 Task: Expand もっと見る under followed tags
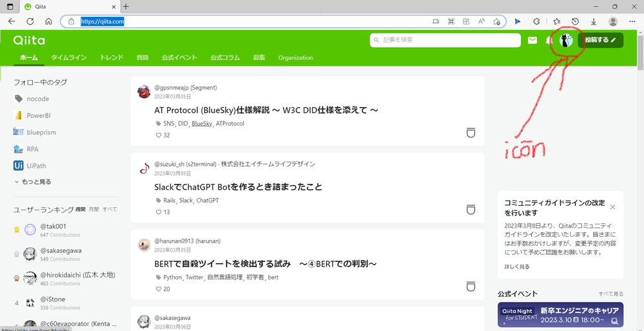[x=33, y=182]
